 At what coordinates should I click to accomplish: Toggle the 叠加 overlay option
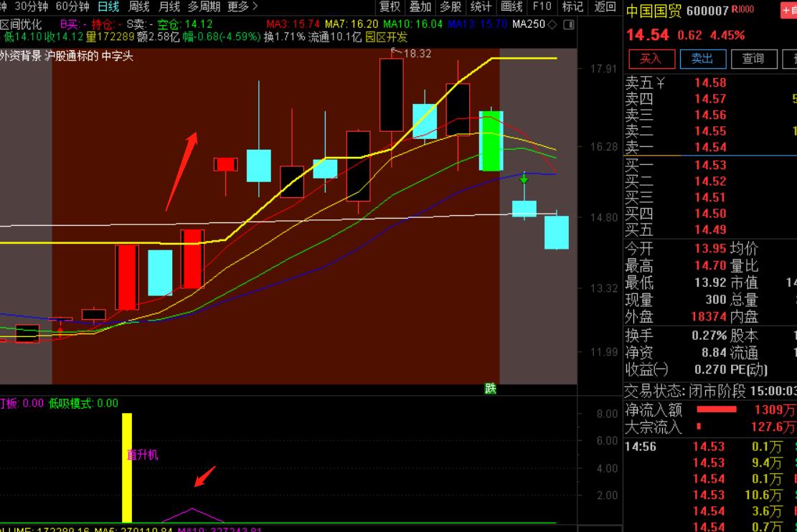[x=420, y=6]
